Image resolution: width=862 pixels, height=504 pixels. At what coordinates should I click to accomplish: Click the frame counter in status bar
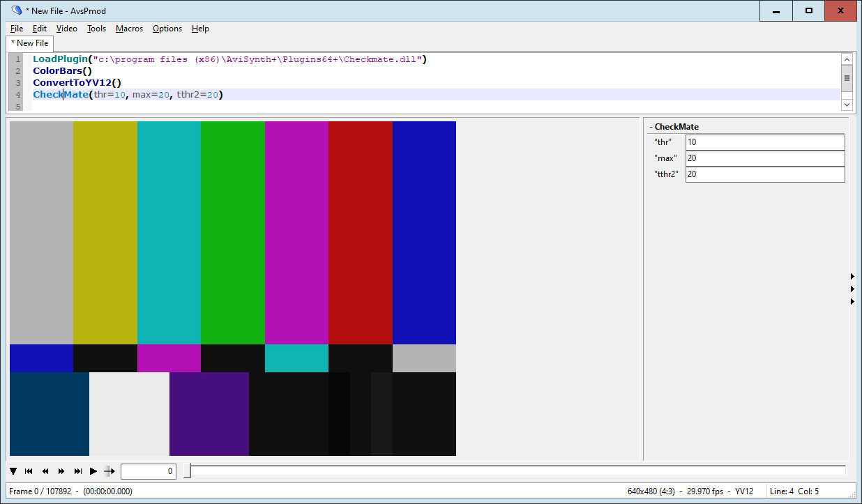[x=70, y=491]
